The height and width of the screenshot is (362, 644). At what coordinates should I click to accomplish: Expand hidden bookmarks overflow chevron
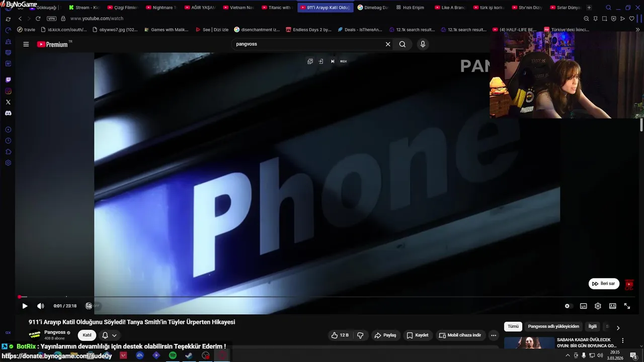(x=638, y=30)
